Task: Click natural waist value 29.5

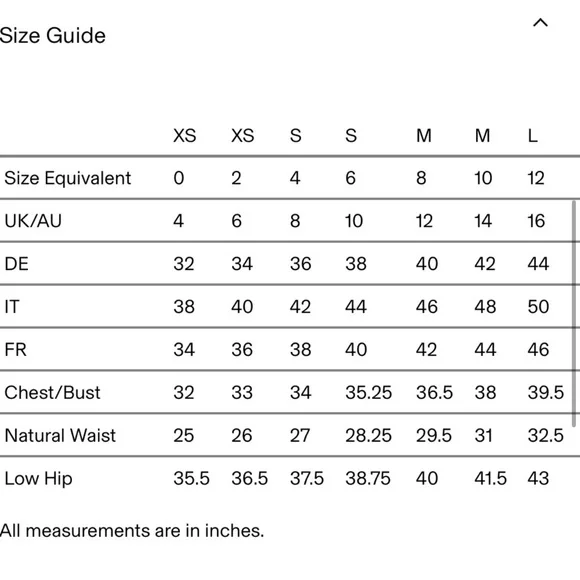Action: click(434, 436)
